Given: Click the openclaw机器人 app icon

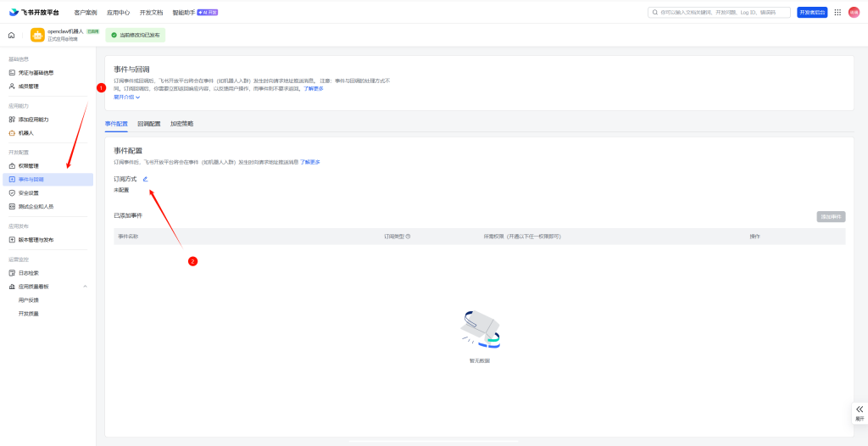Looking at the screenshot, I should tap(37, 35).
